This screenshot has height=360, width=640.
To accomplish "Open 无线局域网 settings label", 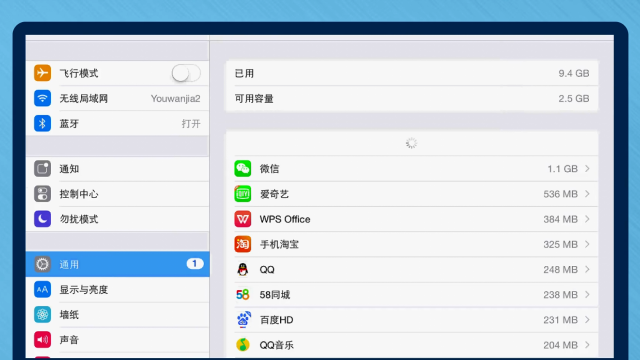I will coord(84,98).
